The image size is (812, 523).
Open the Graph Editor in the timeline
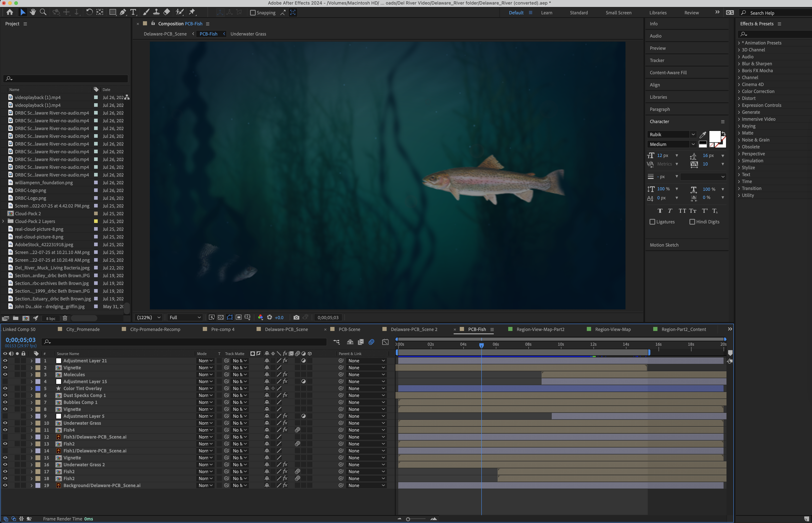pyautogui.click(x=385, y=342)
